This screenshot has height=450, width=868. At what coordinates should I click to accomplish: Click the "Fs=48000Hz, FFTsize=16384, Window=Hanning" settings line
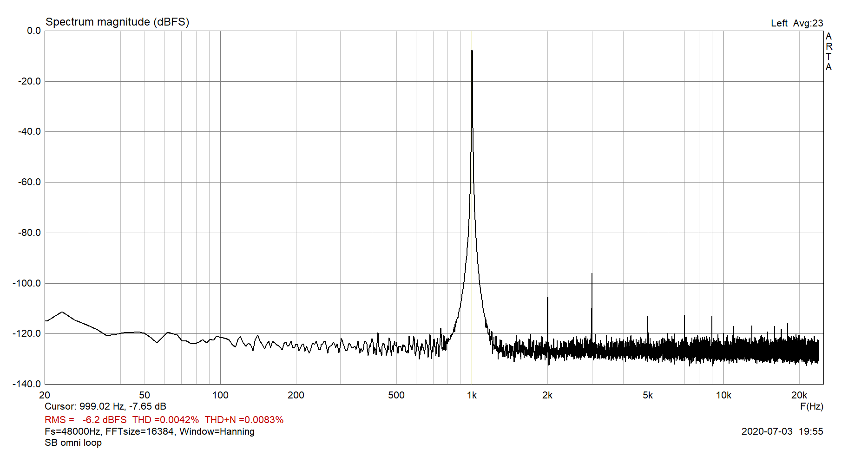point(150,431)
